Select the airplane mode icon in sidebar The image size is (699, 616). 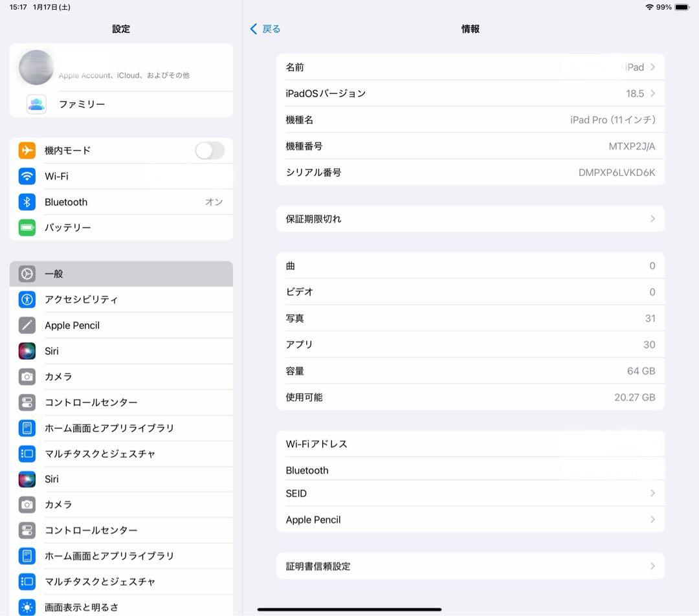tap(27, 150)
